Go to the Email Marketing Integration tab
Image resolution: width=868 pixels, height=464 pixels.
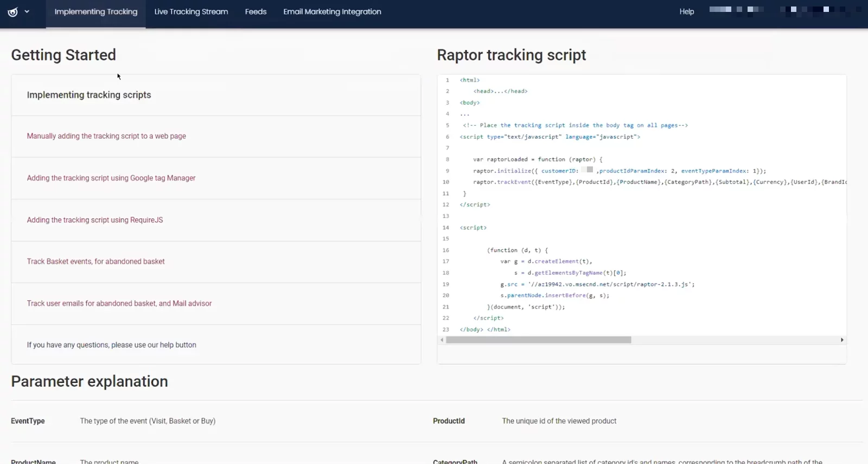[x=332, y=11]
